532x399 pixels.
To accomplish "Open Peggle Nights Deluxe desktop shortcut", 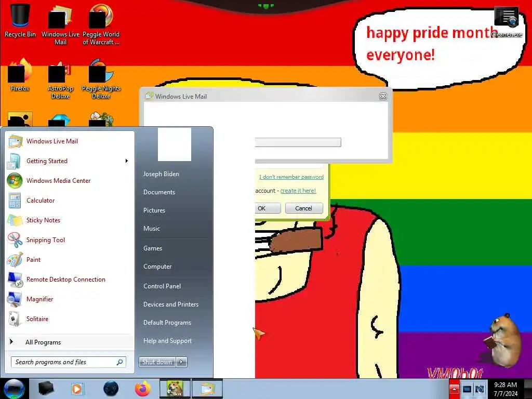I will 101,79.
